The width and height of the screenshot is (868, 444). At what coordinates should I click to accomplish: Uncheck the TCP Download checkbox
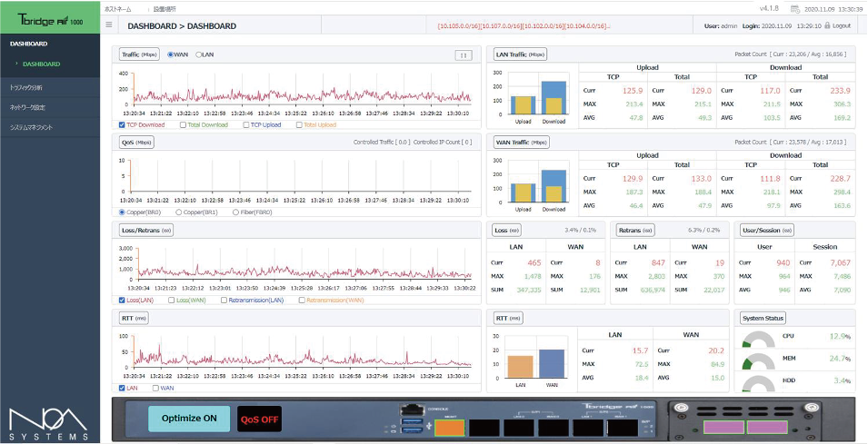point(123,124)
